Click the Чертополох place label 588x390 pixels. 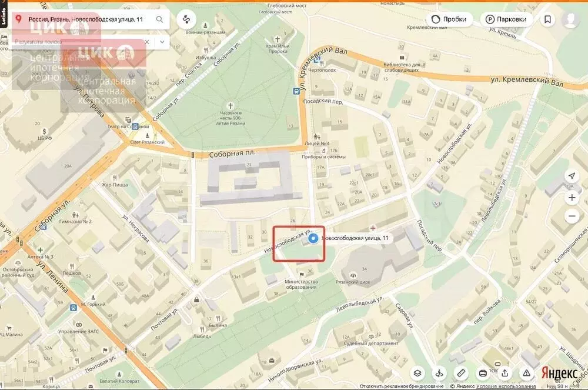[x=322, y=70]
